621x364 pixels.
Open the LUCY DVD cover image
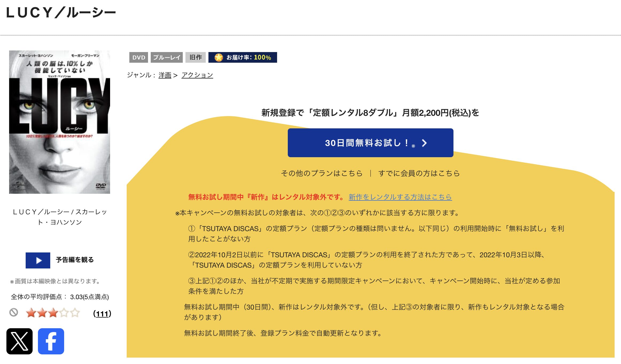click(60, 122)
